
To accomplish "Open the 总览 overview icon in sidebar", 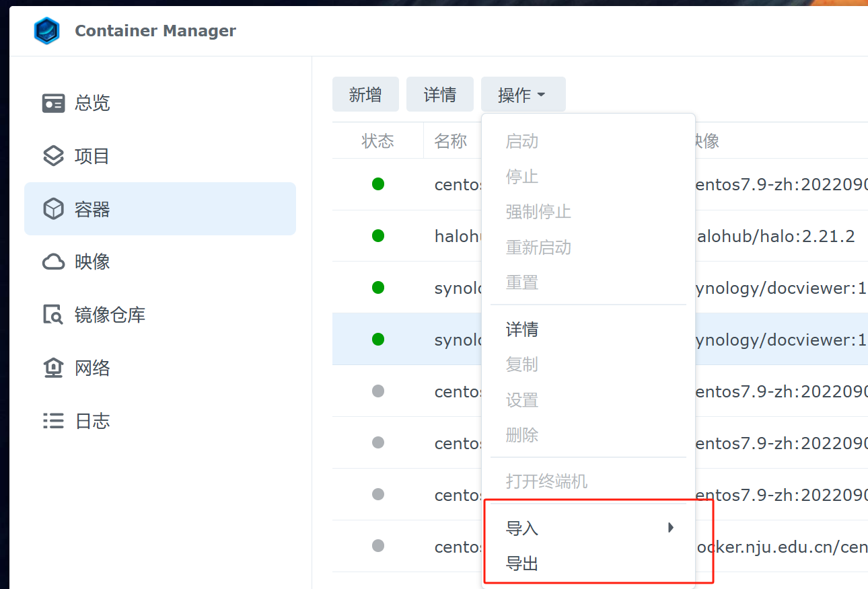I will coord(53,103).
